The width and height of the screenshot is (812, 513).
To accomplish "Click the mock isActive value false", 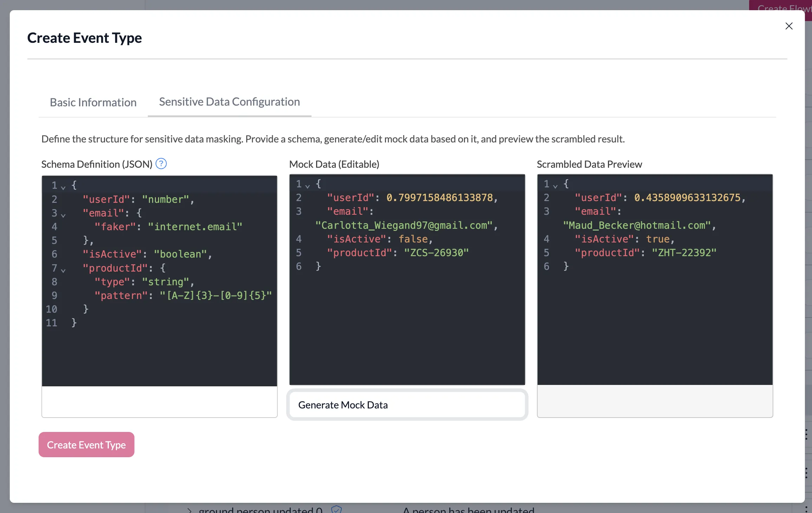I will point(413,239).
